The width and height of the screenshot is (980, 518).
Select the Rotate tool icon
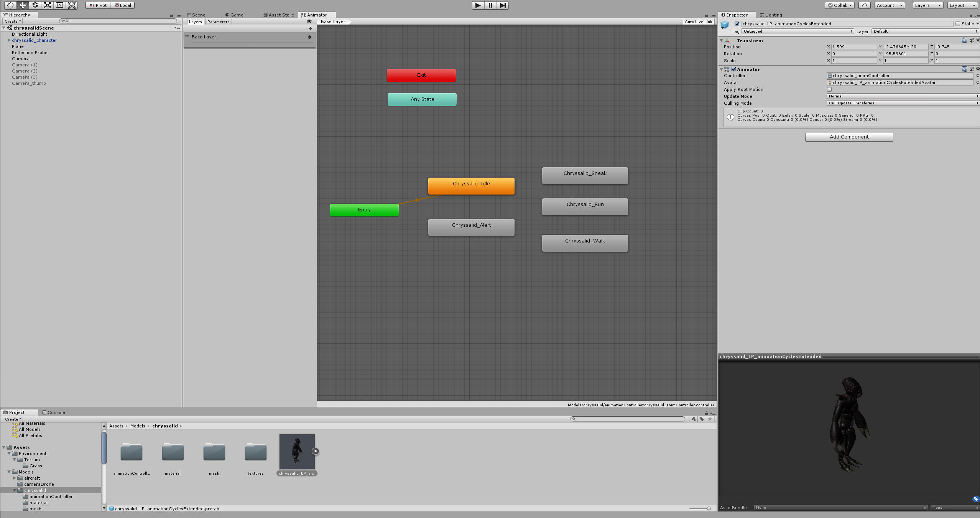35,5
